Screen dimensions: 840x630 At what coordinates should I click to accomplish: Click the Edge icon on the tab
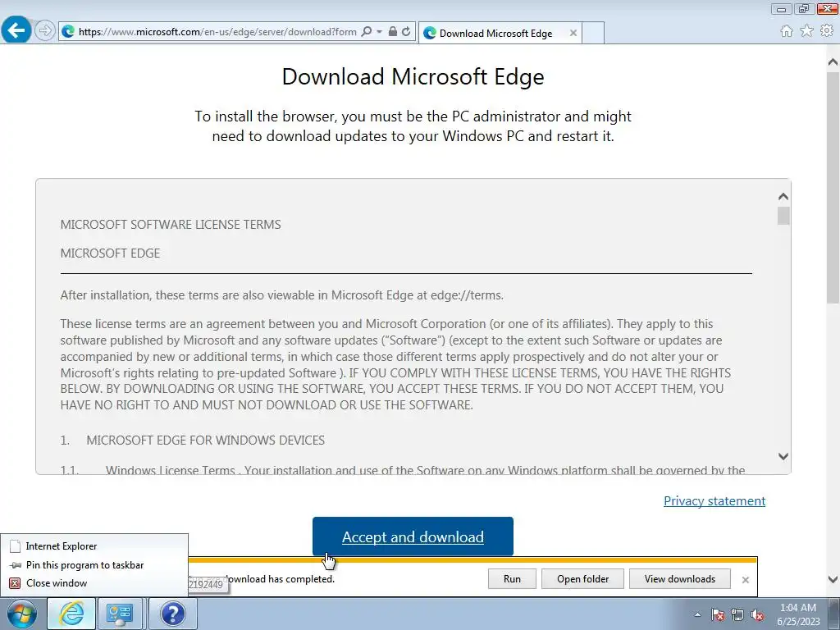point(430,33)
